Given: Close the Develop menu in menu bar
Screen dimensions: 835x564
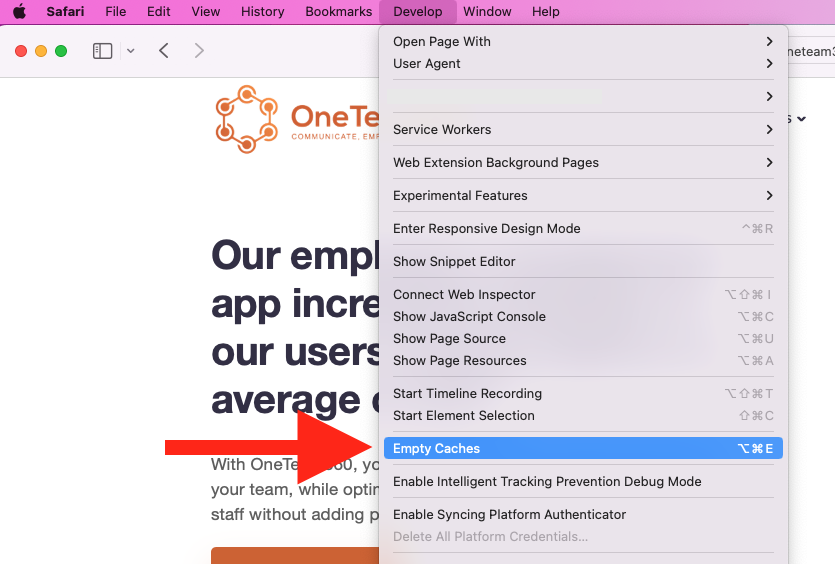Looking at the screenshot, I should click(x=418, y=11).
